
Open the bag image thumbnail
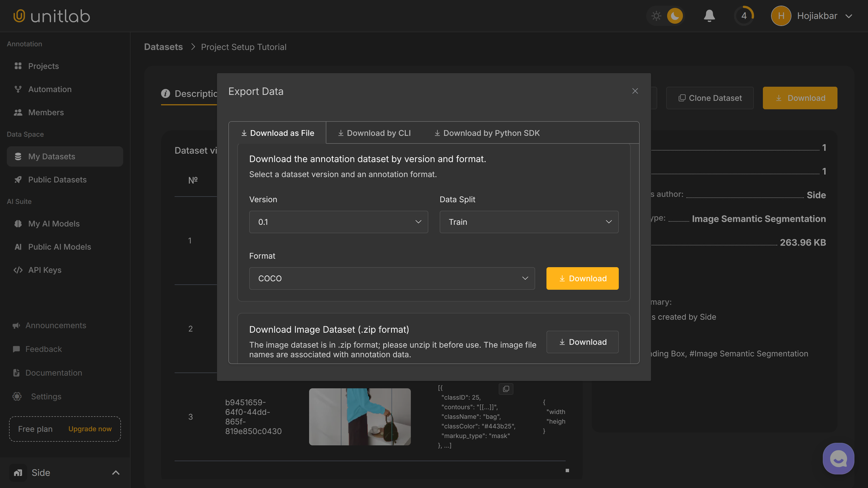coord(359,417)
